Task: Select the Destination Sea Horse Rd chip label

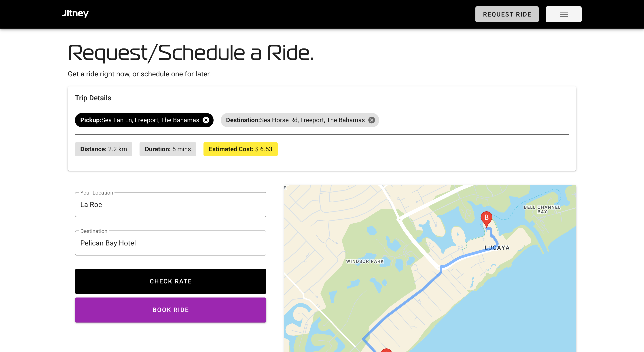Action: 295,120
